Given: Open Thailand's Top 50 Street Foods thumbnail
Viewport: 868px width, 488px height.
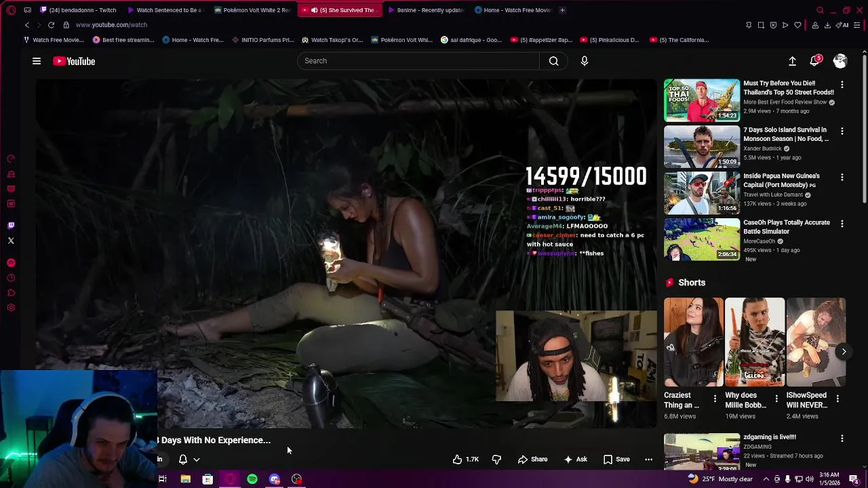Looking at the screenshot, I should (x=702, y=100).
